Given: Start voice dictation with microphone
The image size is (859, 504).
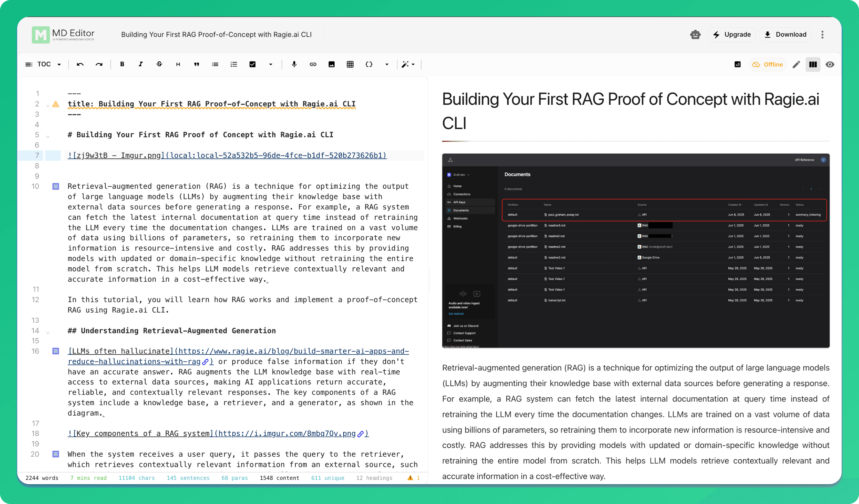Looking at the screenshot, I should 294,64.
